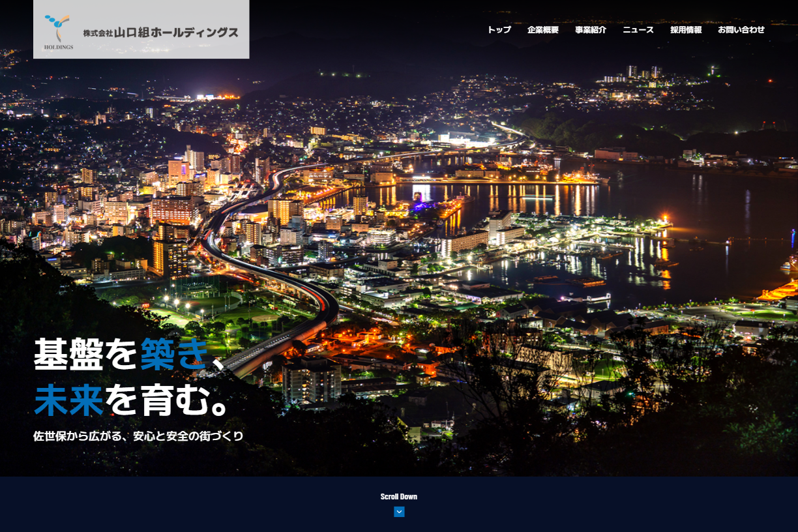Select the お問い合わせ contact link
Screen dimensions: 798x532
pyautogui.click(x=741, y=30)
